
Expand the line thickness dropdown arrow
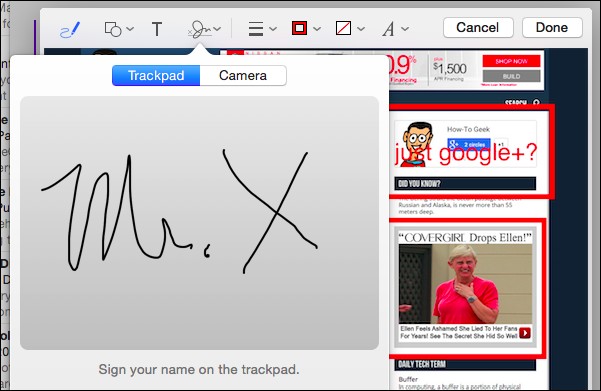[x=273, y=29]
